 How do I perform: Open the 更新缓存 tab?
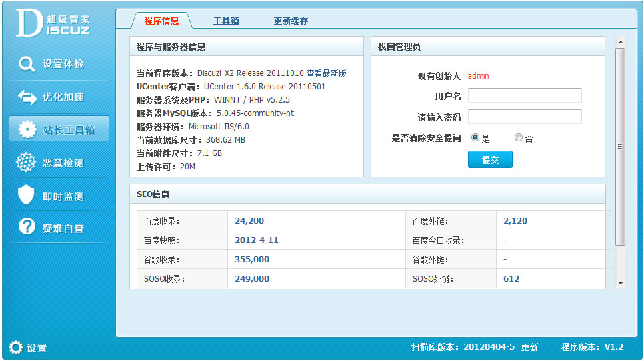pyautogui.click(x=291, y=21)
